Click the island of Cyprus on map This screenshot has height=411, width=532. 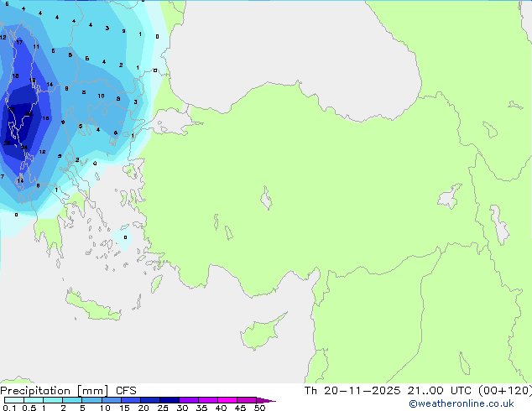coord(260,333)
